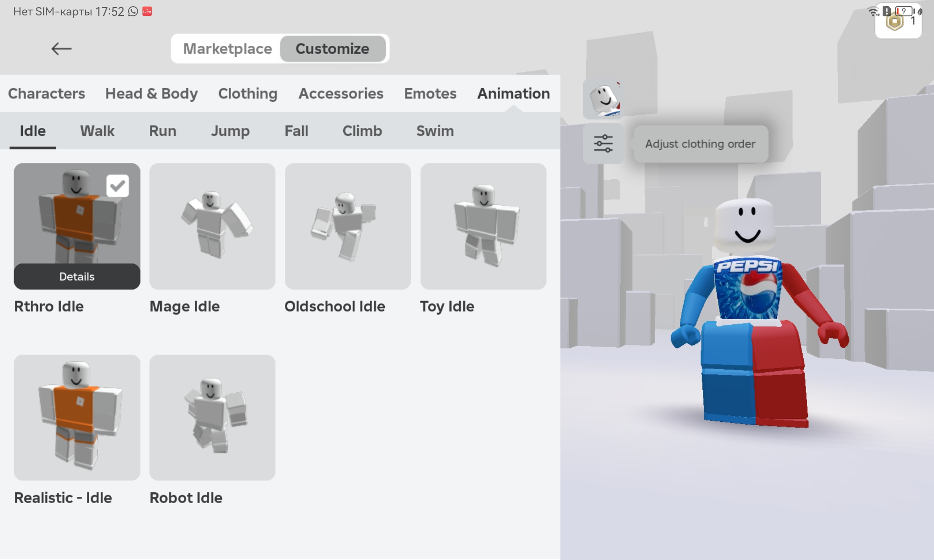934x560 pixels.
Task: Choose the Oldschool Idle thumbnail
Action: (348, 226)
